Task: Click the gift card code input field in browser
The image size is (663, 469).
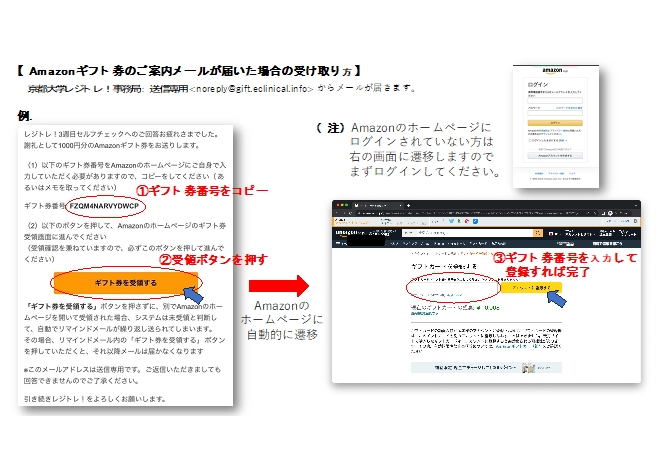Action: pos(455,288)
